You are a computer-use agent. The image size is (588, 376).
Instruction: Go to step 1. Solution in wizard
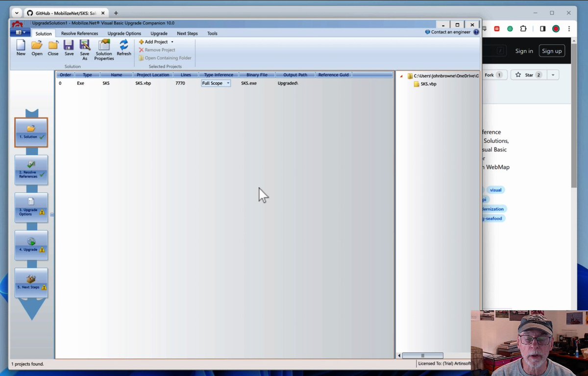coord(31,132)
